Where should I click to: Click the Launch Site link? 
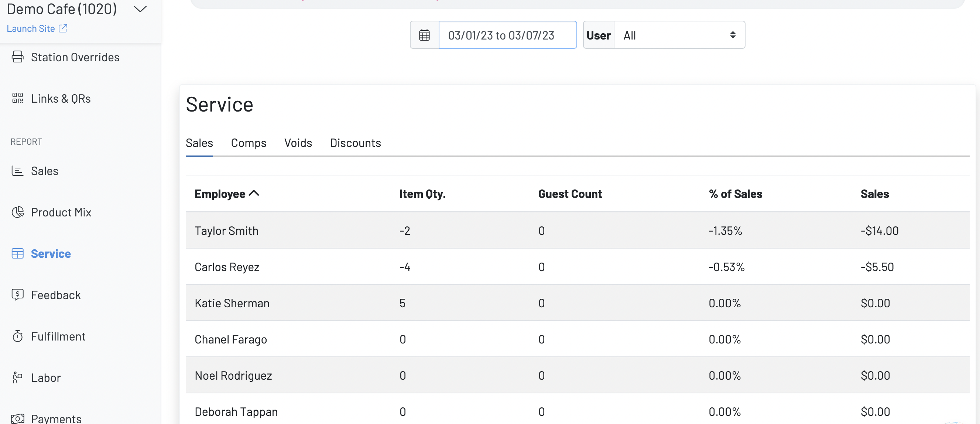pos(31,28)
